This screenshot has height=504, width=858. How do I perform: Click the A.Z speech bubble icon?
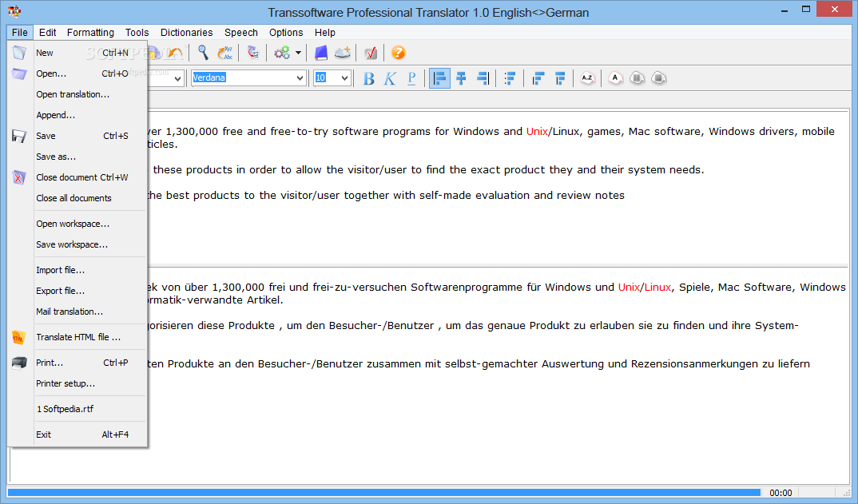point(587,78)
